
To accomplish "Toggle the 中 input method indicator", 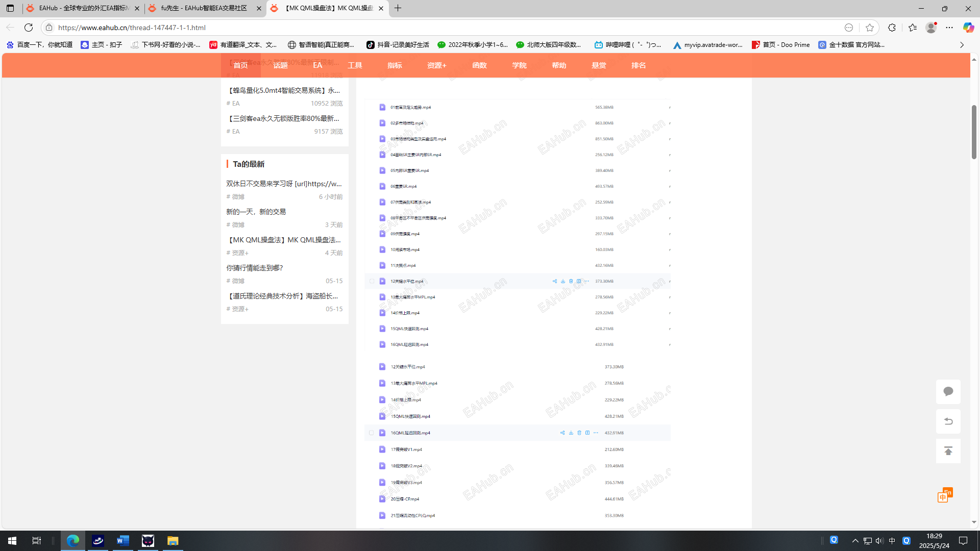I will (892, 541).
